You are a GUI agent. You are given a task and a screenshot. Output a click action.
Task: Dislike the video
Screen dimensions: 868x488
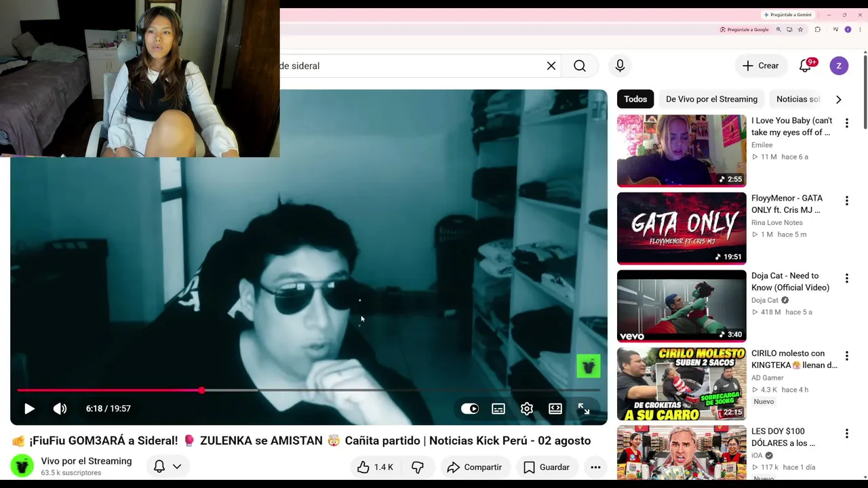pos(418,467)
